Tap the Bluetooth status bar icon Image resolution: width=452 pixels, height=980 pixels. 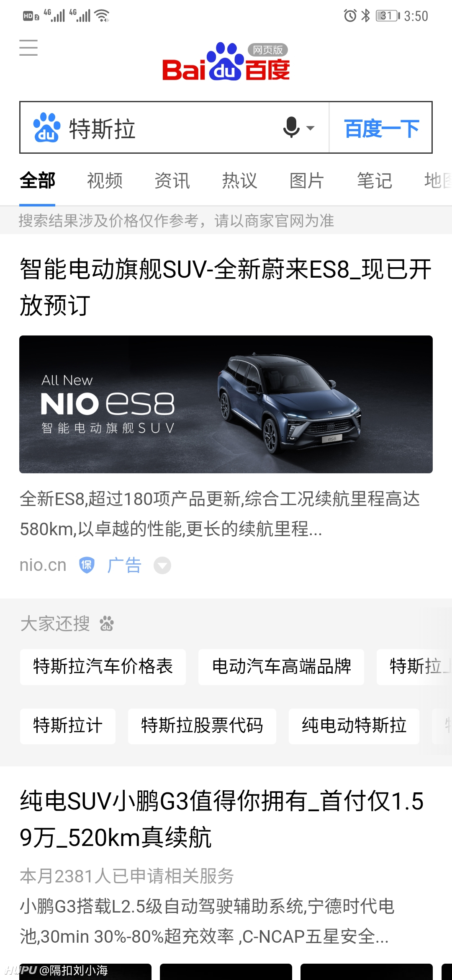(366, 16)
